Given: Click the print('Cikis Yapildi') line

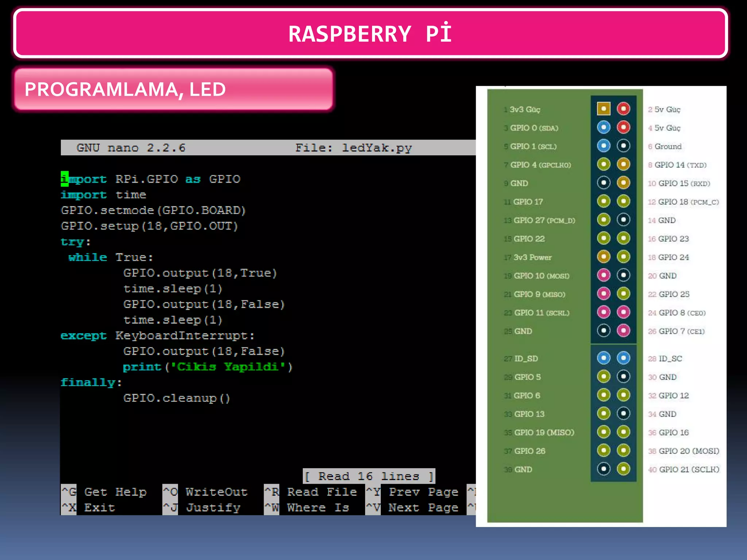Looking at the screenshot, I should pos(208,367).
